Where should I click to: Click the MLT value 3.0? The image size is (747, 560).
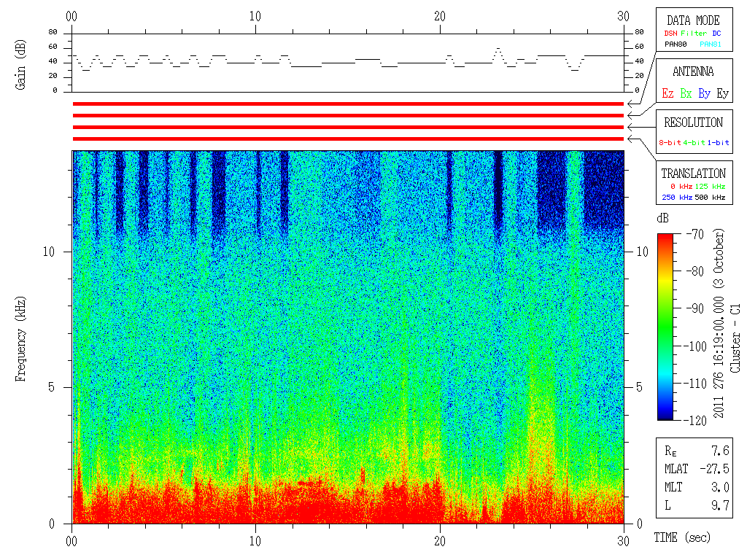pyautogui.click(x=720, y=487)
